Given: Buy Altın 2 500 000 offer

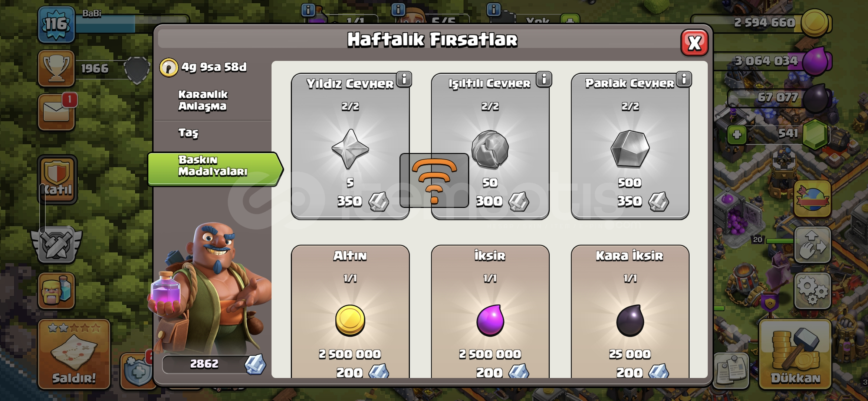Looking at the screenshot, I should tap(350, 312).
